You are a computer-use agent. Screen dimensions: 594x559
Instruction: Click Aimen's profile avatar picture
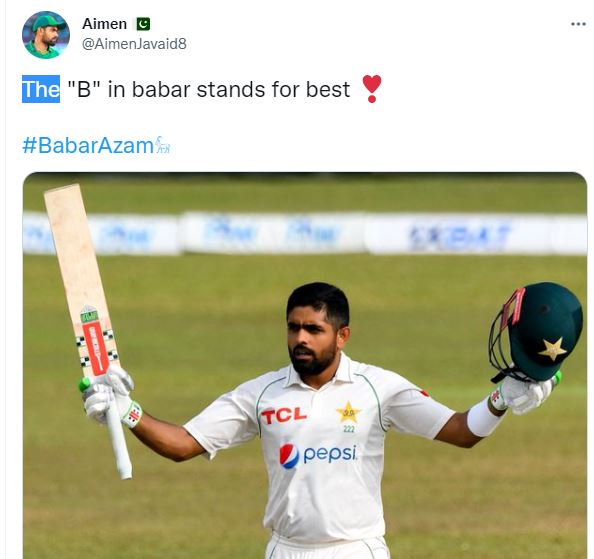46,35
